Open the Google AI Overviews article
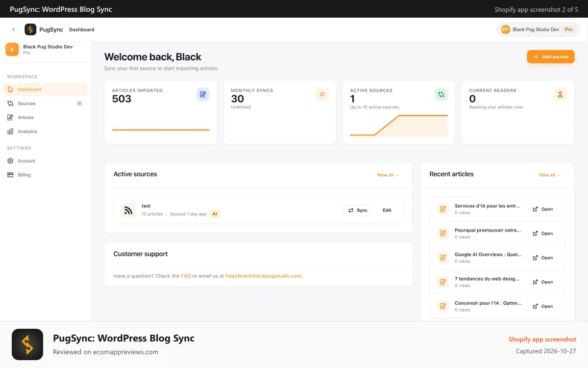588x368 pixels. 543,258
